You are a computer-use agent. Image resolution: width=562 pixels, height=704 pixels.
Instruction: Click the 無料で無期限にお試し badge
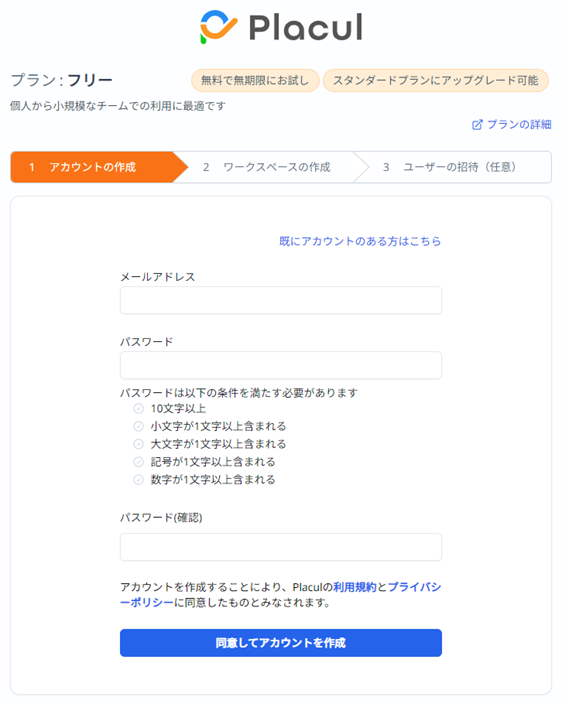(255, 80)
